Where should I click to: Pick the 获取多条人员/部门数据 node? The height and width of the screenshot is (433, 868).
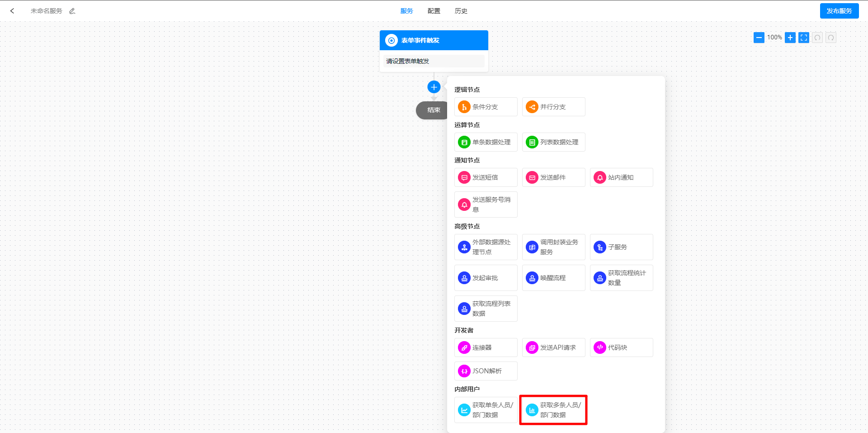point(553,410)
